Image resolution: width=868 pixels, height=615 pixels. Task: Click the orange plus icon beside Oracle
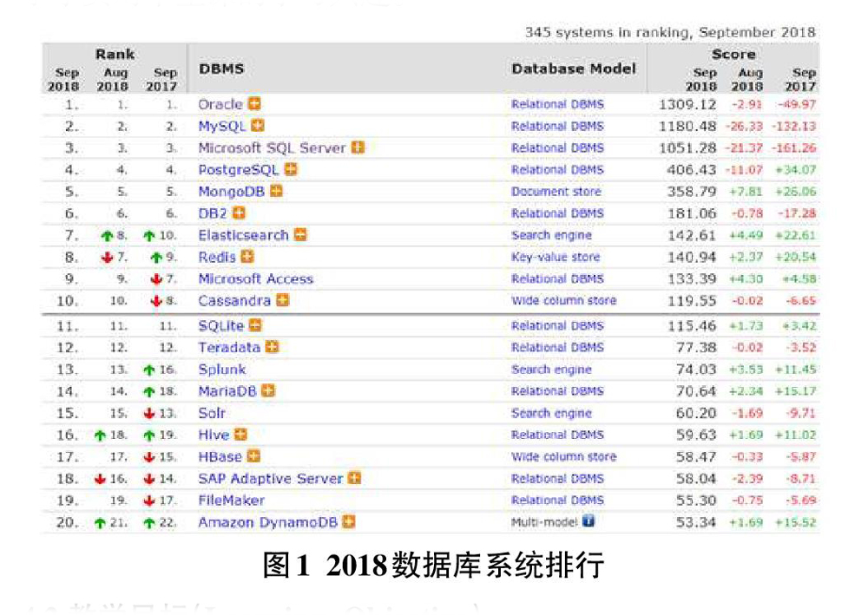pos(254,104)
